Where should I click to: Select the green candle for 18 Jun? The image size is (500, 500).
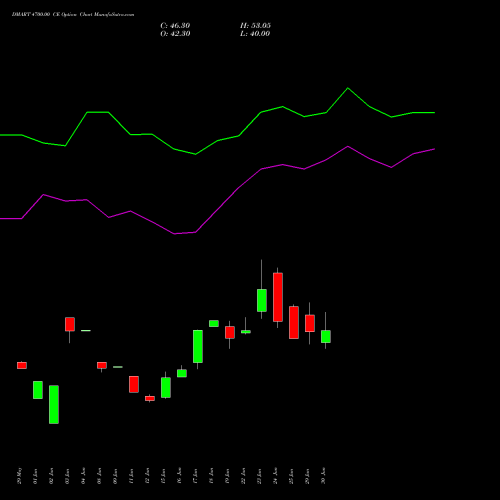coord(214,323)
